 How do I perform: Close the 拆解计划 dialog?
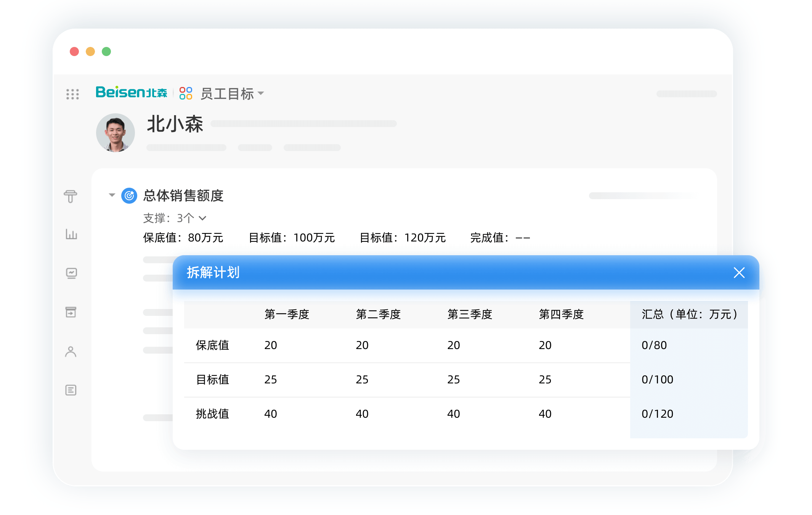coord(739,273)
